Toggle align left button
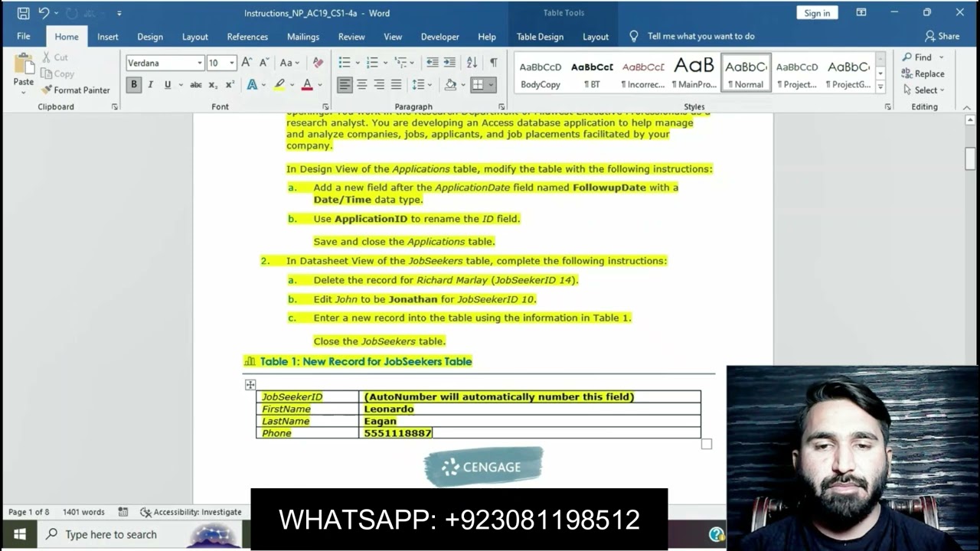The width and height of the screenshot is (980, 551). 345,85
